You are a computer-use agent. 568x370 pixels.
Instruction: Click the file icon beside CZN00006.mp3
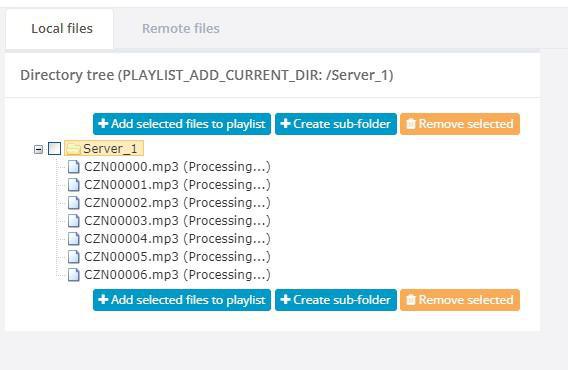point(74,275)
